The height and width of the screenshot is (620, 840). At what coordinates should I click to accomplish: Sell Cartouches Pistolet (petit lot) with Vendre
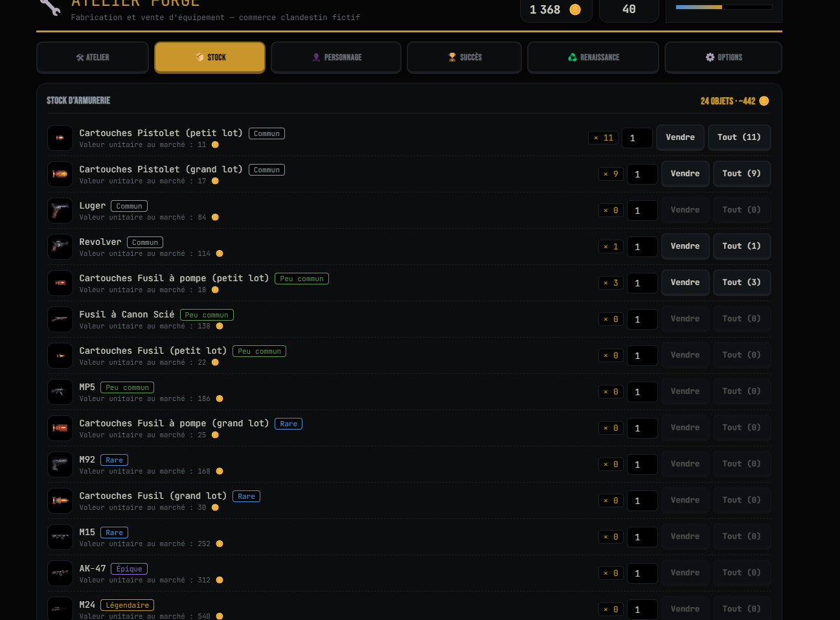pos(680,137)
